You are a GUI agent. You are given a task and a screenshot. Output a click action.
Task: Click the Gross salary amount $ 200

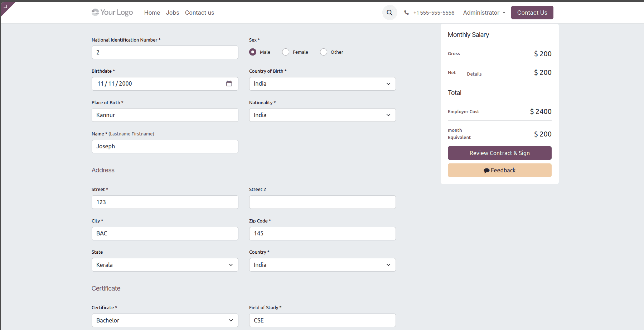point(543,54)
